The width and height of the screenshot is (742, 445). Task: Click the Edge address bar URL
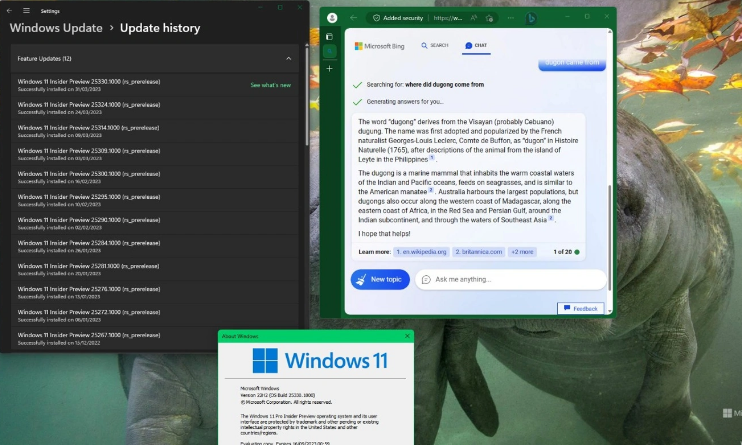pos(448,18)
